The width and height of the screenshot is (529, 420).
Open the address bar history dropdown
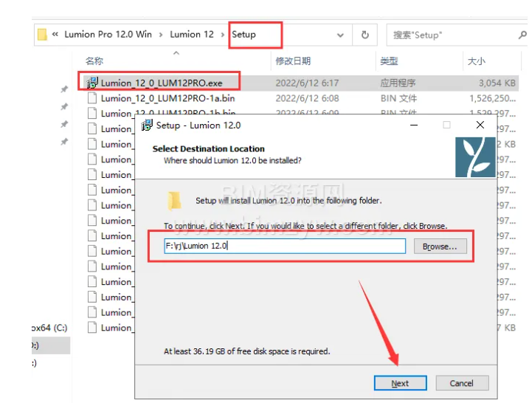340,35
